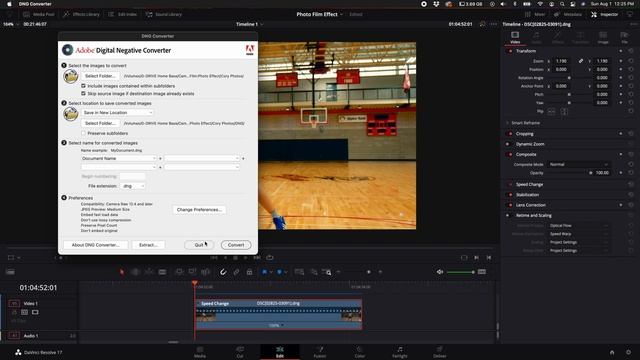This screenshot has width=640, height=360.
Task: Click the timeline playhead marker
Action: pyautogui.click(x=195, y=283)
